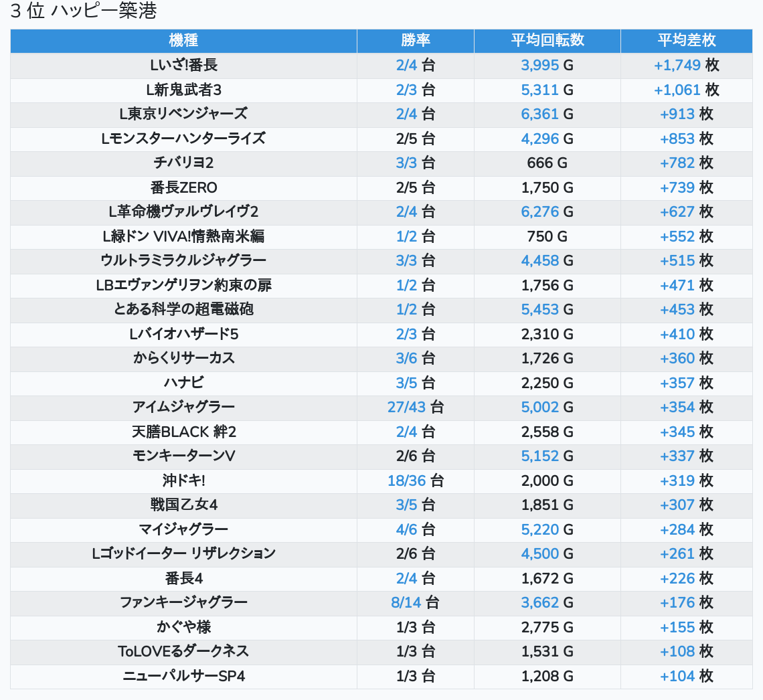Click the 平均回転数 column header
Viewport: 763px width, 700px height.
tap(547, 40)
